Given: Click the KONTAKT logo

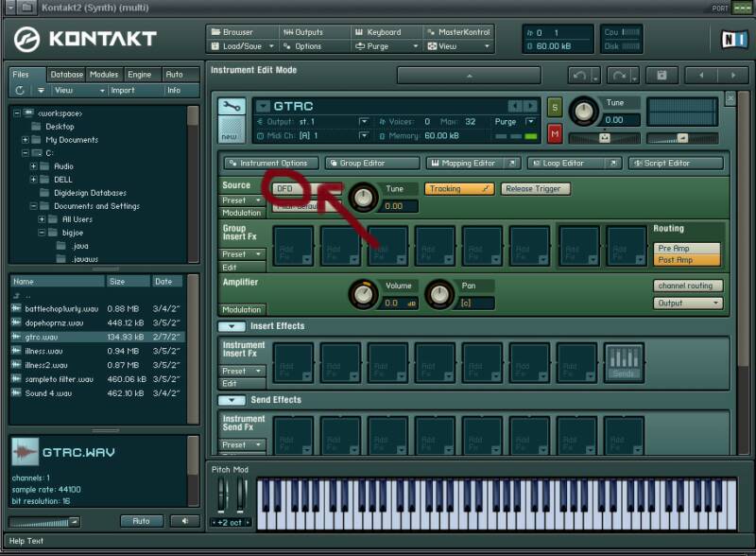Looking at the screenshot, I should click(85, 39).
